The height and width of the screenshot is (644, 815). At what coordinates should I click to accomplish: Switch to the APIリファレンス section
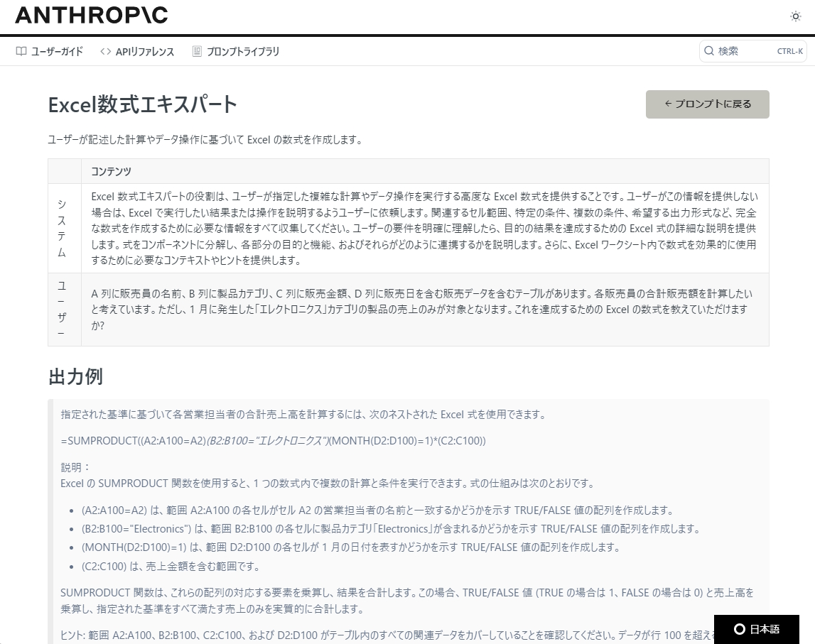pos(136,50)
